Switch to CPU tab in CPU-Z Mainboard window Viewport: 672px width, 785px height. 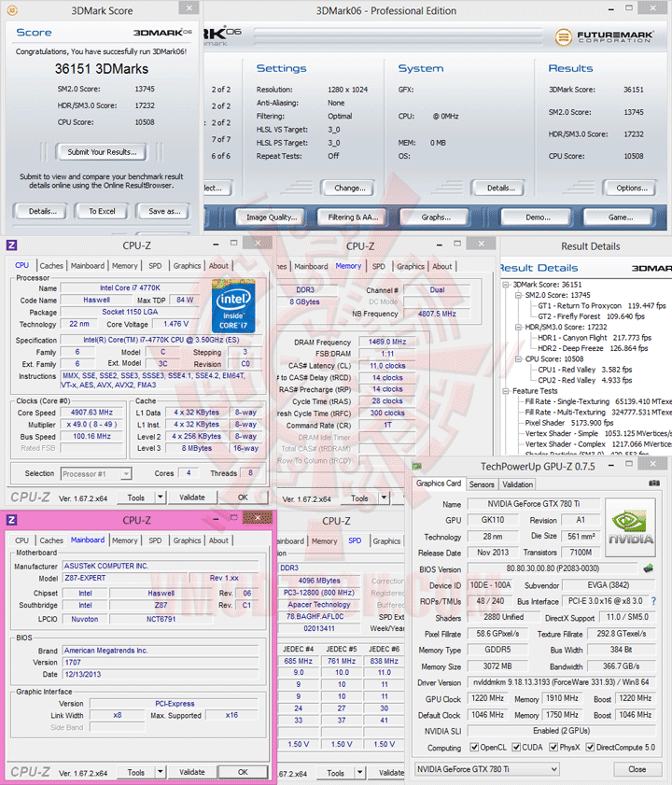[21, 540]
